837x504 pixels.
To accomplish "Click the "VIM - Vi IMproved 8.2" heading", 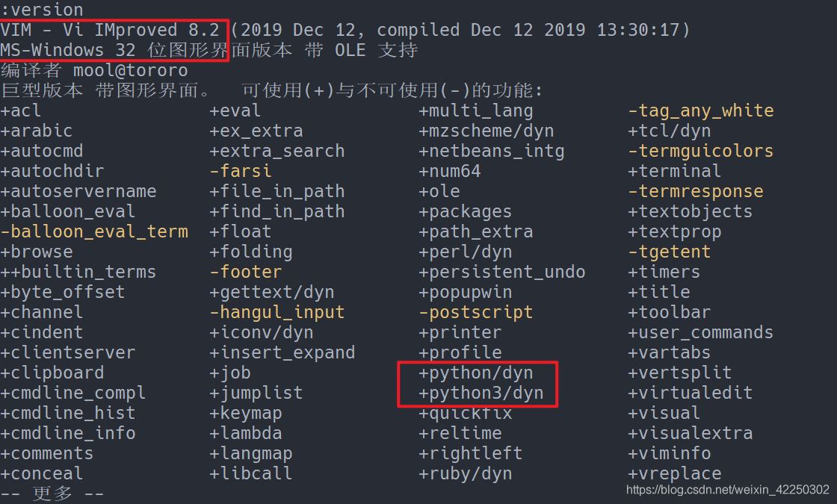I will pyautogui.click(x=110, y=30).
